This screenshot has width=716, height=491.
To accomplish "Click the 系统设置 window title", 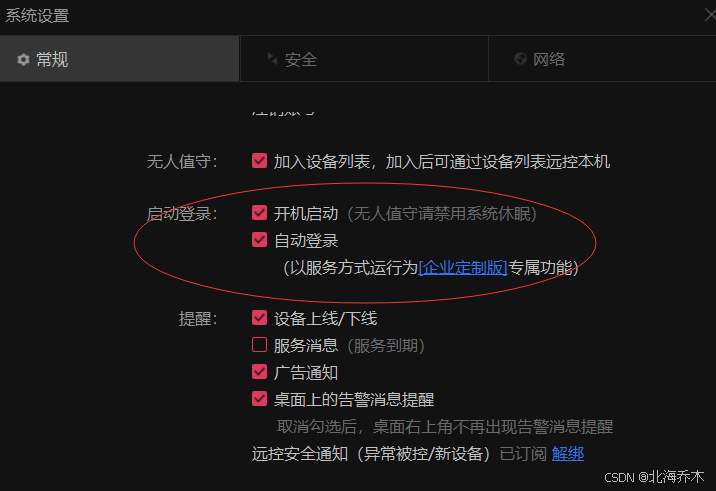I will point(37,16).
